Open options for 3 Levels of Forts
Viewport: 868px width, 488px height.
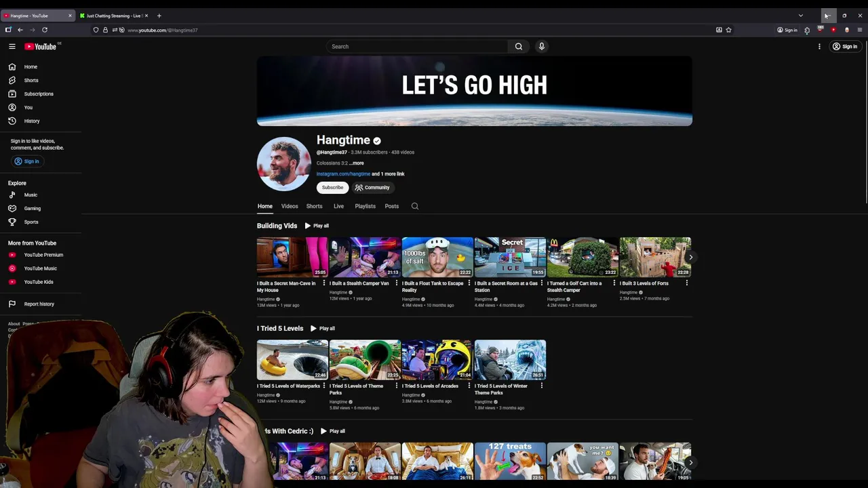pos(687,283)
